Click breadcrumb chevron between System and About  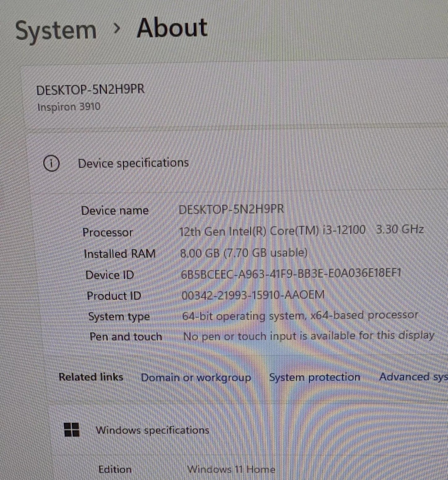click(x=117, y=29)
